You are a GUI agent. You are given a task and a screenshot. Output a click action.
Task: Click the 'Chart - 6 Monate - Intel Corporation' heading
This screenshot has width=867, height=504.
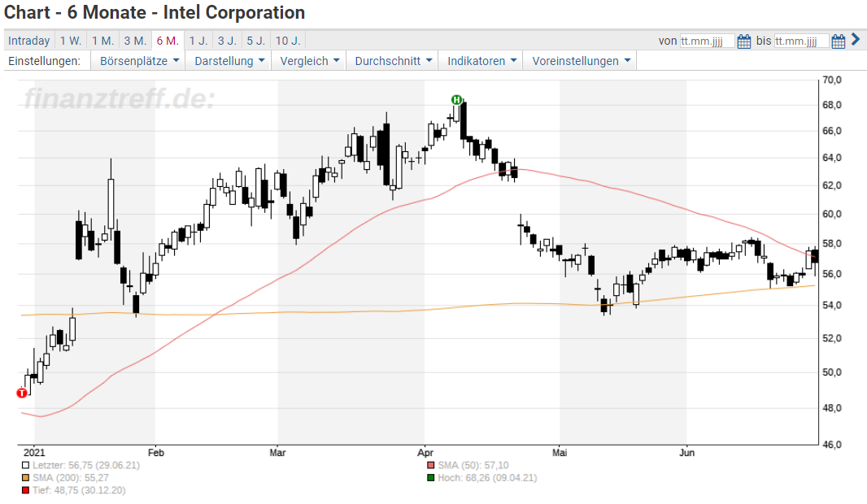coord(155,12)
